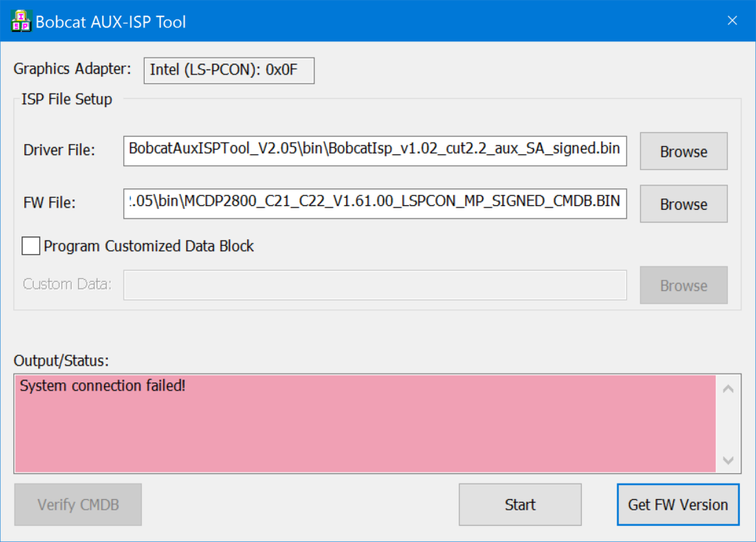The image size is (756, 542).
Task: Browse for the FW File
Action: click(683, 204)
